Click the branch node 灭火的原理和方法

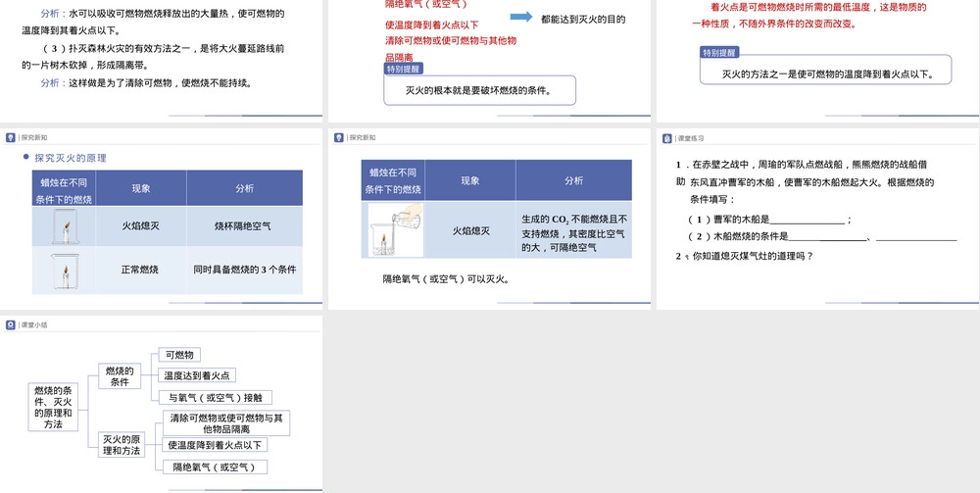coord(122,445)
